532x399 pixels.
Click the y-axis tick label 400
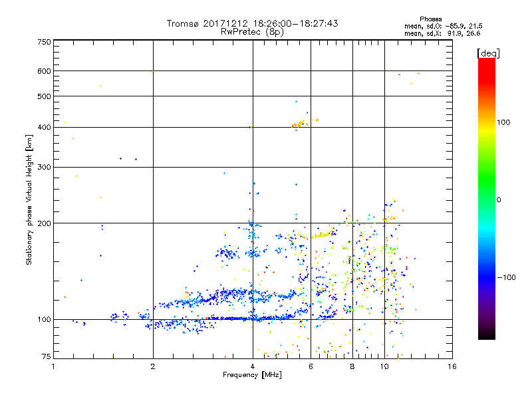coord(44,127)
